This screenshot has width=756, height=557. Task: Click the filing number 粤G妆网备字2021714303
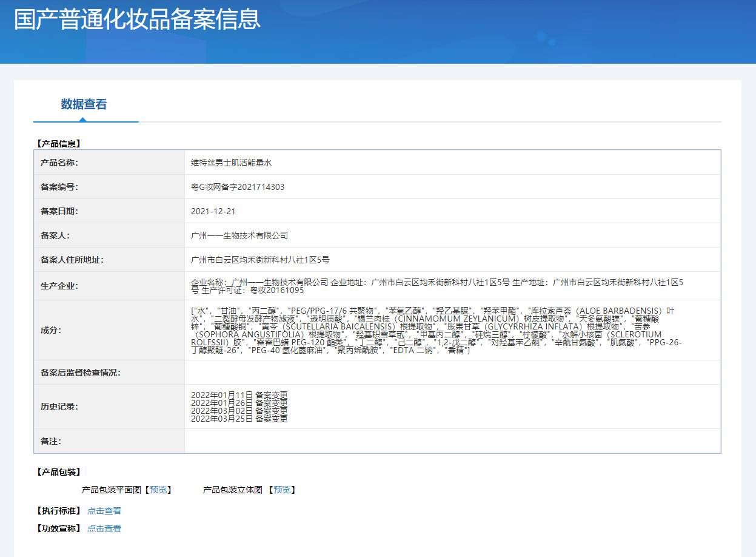tap(238, 187)
